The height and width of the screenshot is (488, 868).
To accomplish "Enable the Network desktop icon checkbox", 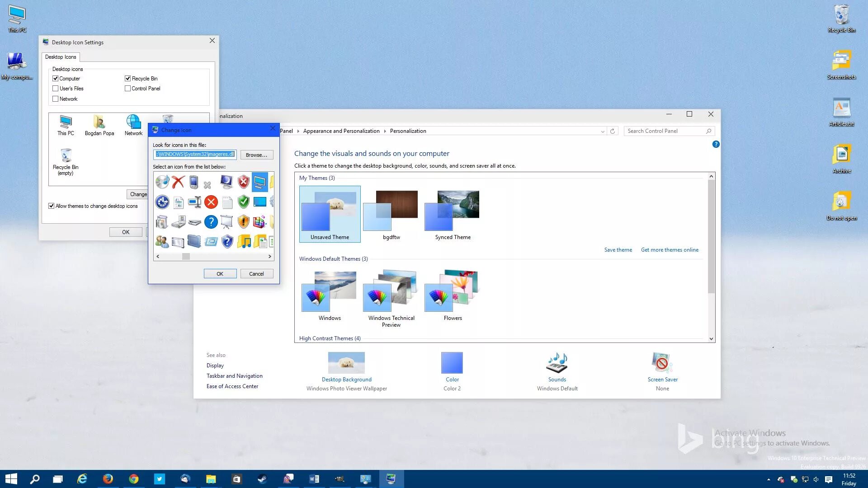I will [x=56, y=99].
